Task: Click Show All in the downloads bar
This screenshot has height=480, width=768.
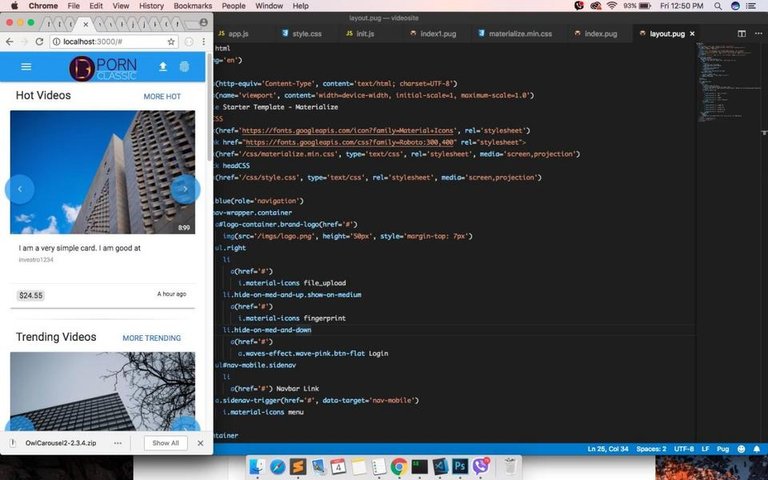Action: click(x=166, y=443)
